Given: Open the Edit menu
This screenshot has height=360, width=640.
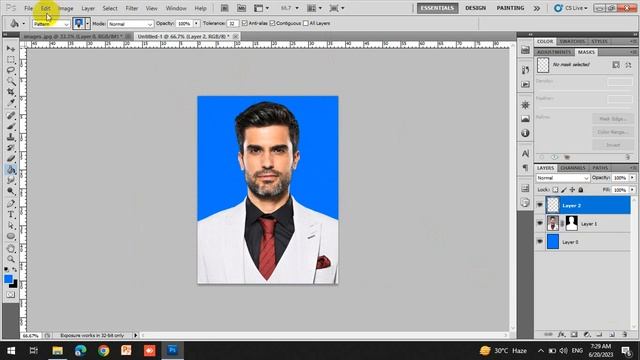Looking at the screenshot, I should (x=45, y=8).
